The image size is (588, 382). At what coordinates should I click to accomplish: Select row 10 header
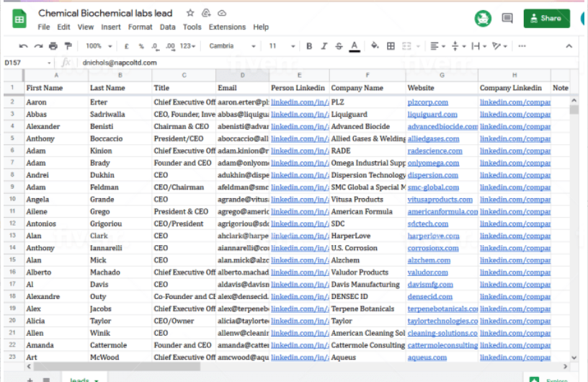[12, 199]
